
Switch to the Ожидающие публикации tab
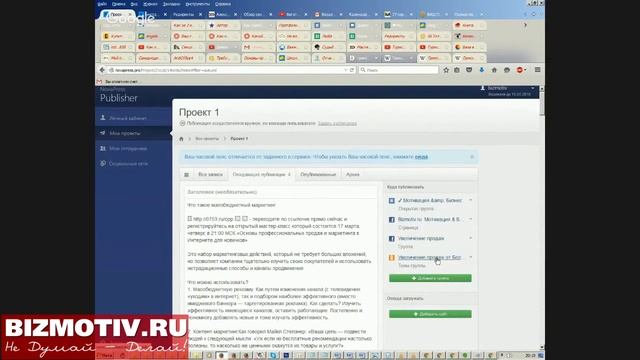pos(261,175)
